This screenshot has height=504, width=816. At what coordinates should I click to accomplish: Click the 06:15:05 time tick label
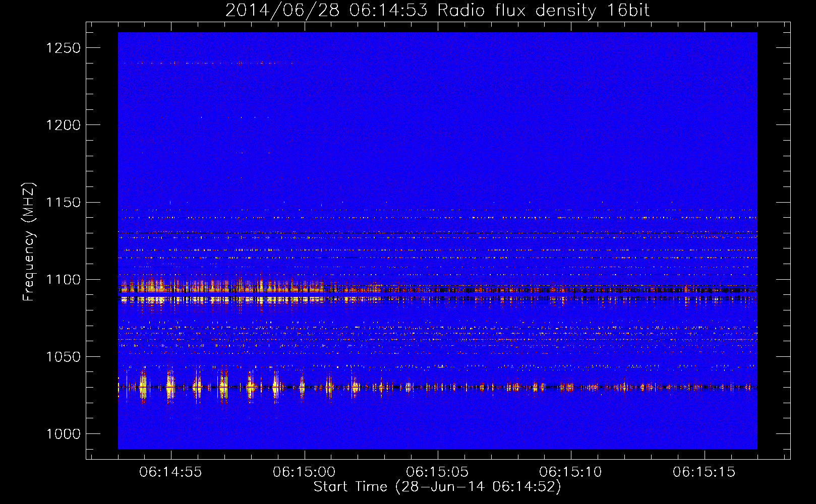pyautogui.click(x=437, y=472)
